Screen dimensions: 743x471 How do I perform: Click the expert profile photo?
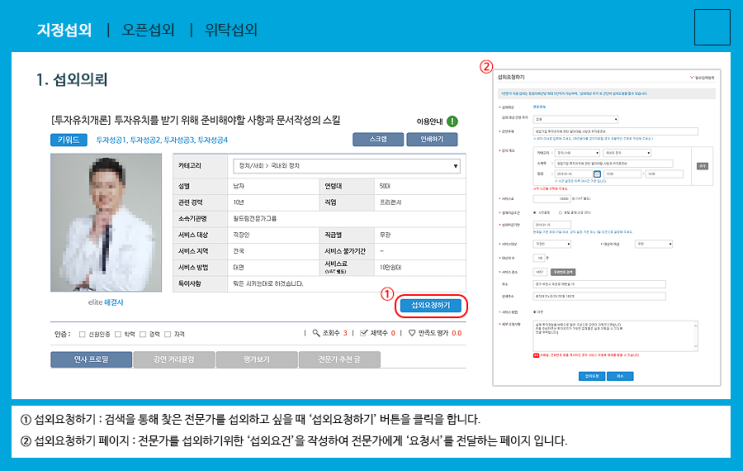pyautogui.click(x=106, y=222)
